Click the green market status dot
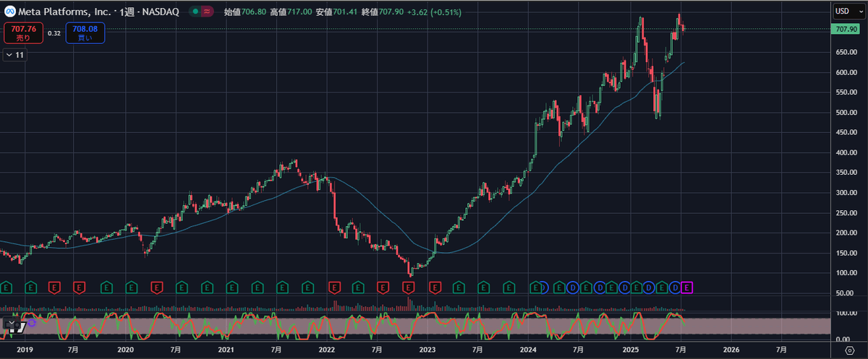868x359 pixels. point(195,12)
